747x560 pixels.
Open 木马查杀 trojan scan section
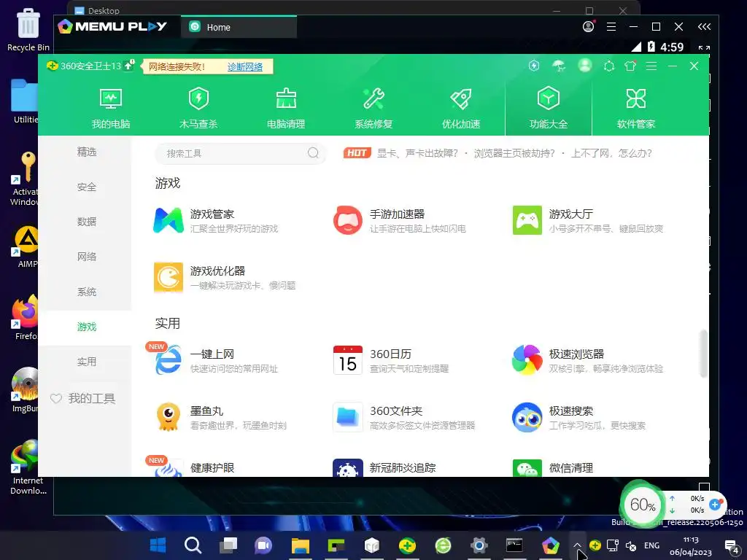tap(198, 109)
